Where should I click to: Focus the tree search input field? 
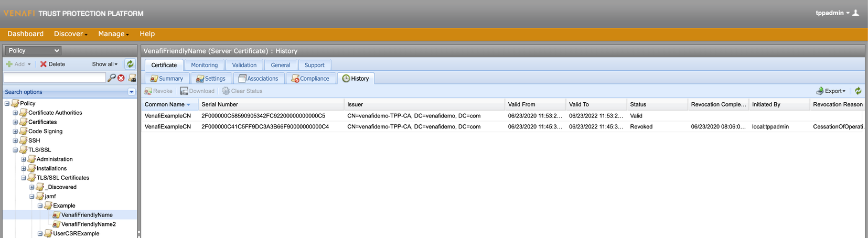(55, 78)
